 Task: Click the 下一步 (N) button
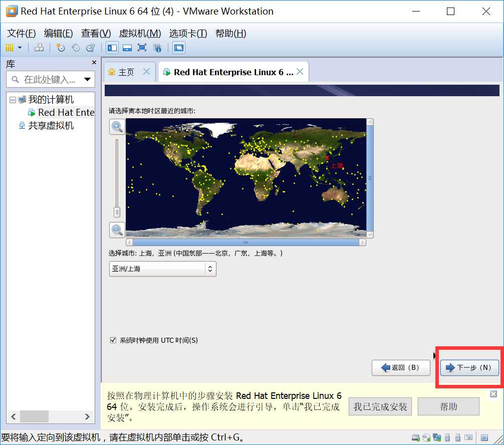click(469, 367)
